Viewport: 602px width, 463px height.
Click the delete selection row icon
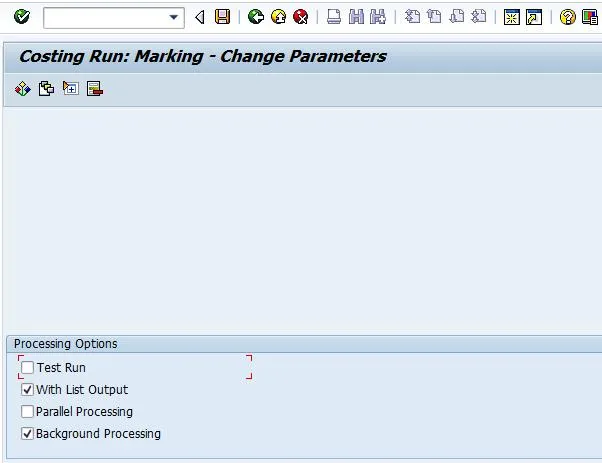coord(94,89)
